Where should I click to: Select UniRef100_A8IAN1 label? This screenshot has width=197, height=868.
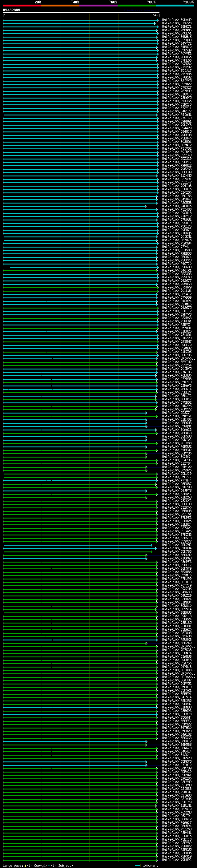176,115
